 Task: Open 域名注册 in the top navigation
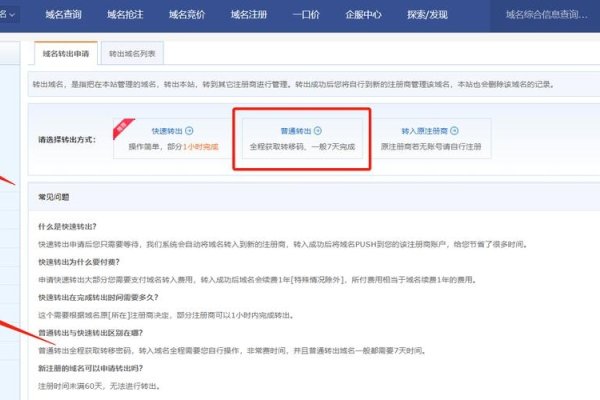click(249, 15)
